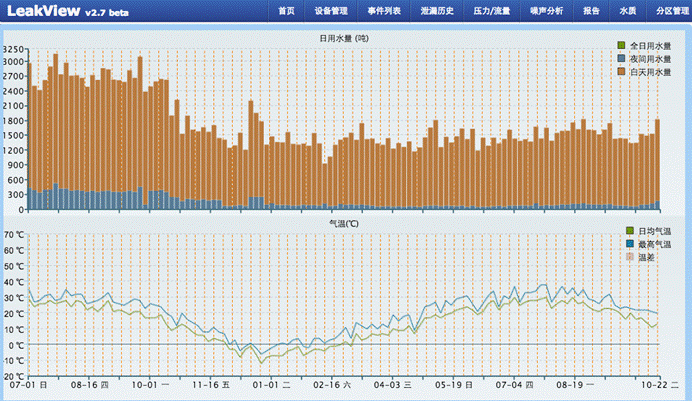Screen dimensions: 692x401
Task: Toggle the 最高气温 legend entry
Action: click(x=628, y=244)
